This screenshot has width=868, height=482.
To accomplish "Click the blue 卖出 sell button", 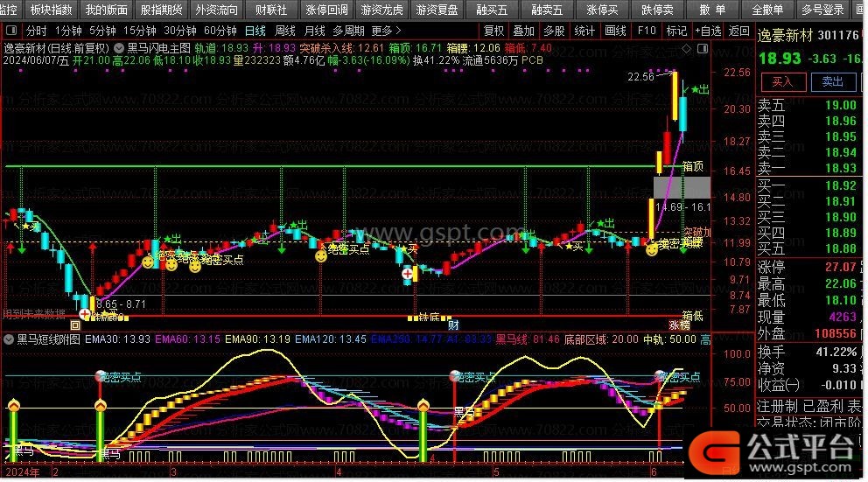I will coord(832,82).
